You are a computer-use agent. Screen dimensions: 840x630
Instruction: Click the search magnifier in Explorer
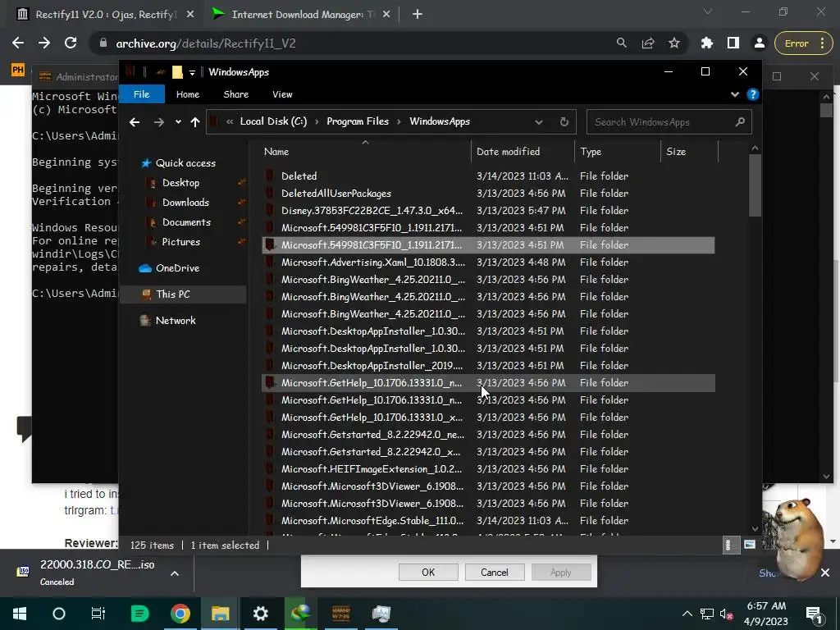coord(741,122)
